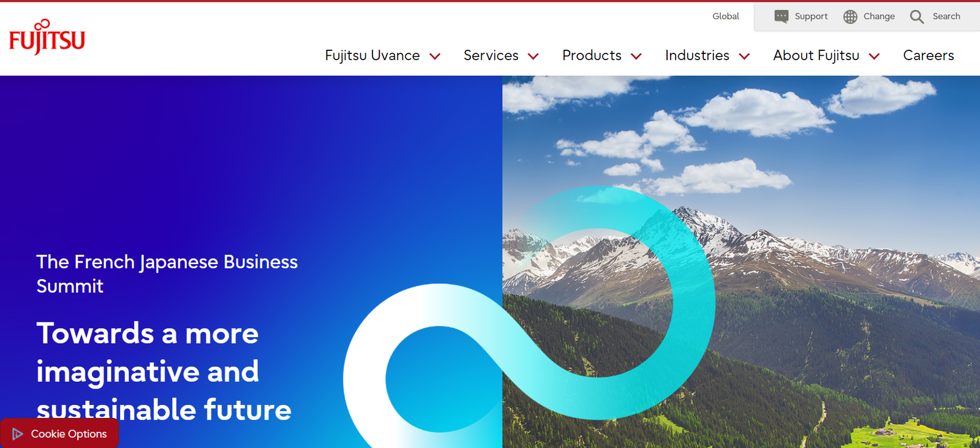Click the Support speech bubble icon
The height and width of the screenshot is (448, 980).
click(x=781, y=17)
